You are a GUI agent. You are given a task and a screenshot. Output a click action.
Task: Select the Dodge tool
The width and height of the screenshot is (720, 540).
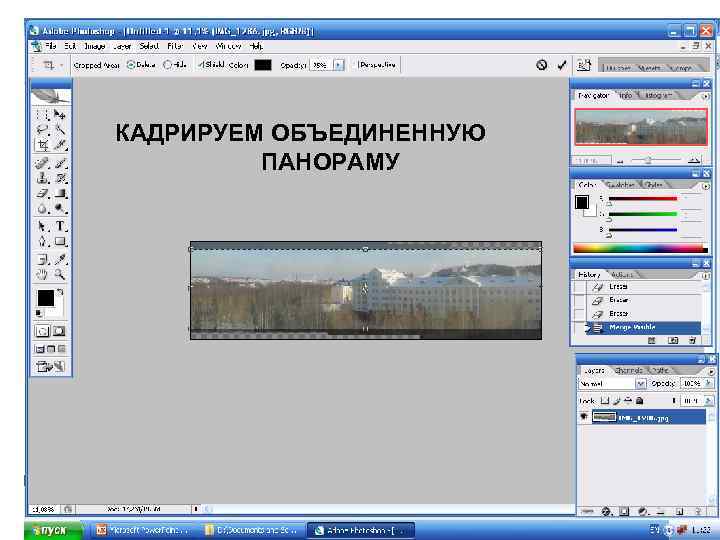point(60,209)
